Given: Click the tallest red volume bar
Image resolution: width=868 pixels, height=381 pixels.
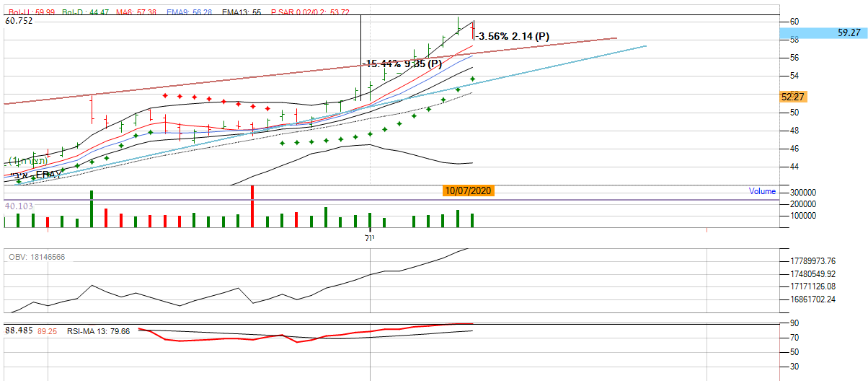Looking at the screenshot, I should [x=252, y=206].
